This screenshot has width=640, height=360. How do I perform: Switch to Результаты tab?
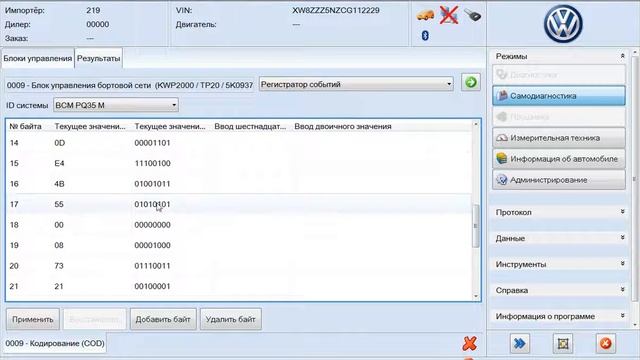98,58
